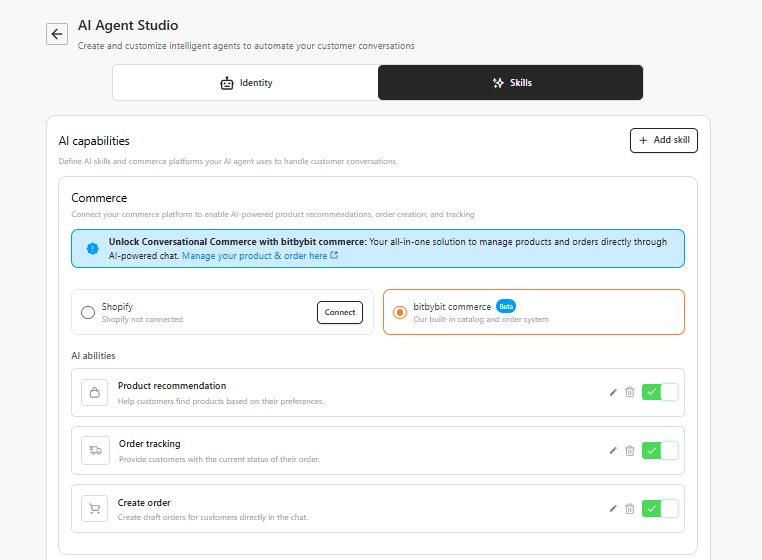Delete the Order tracking skill
Viewport: 762px width, 560px height.
tap(630, 450)
